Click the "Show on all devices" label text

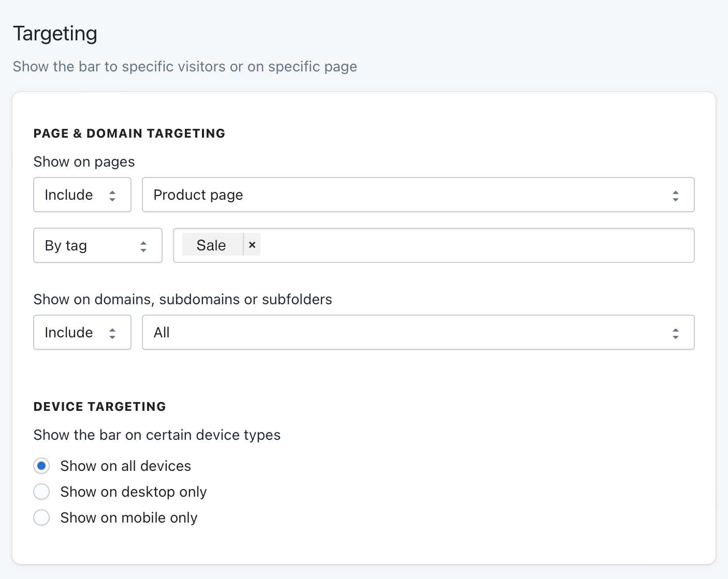click(126, 466)
